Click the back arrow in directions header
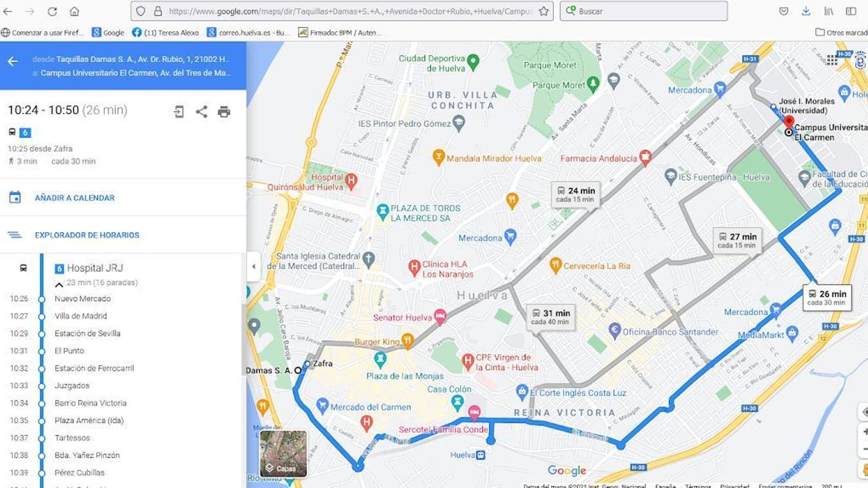 12,61
